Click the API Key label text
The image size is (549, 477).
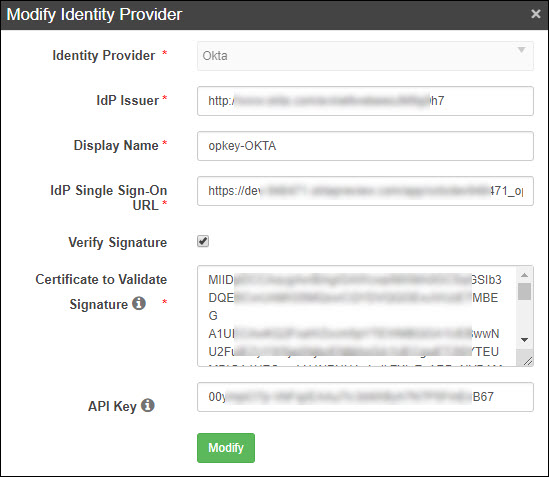coord(112,406)
